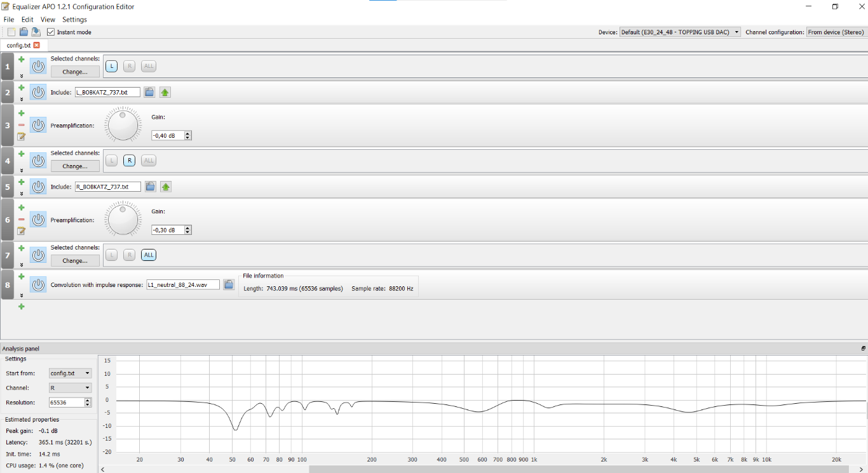This screenshot has width=868, height=473.
Task: Click Change... button in row 4
Action: coord(75,166)
